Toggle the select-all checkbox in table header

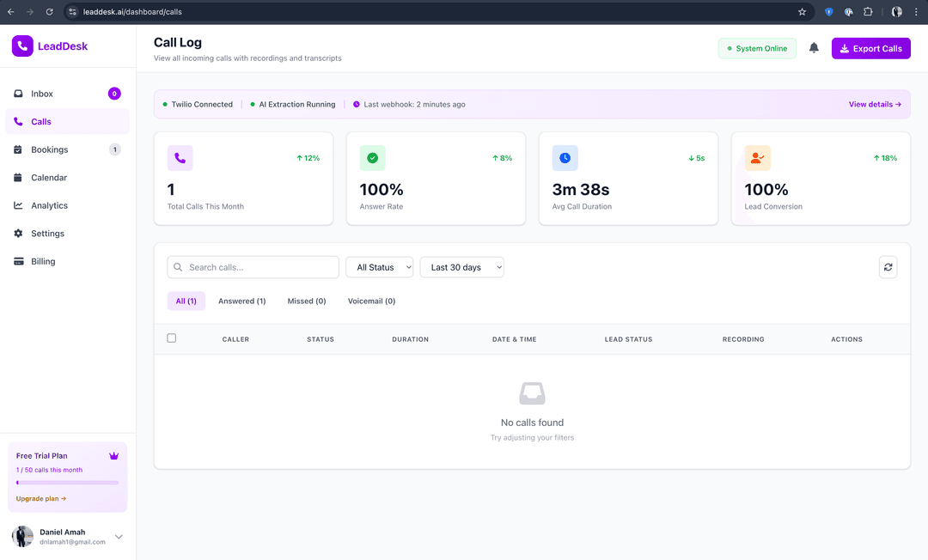pos(172,338)
